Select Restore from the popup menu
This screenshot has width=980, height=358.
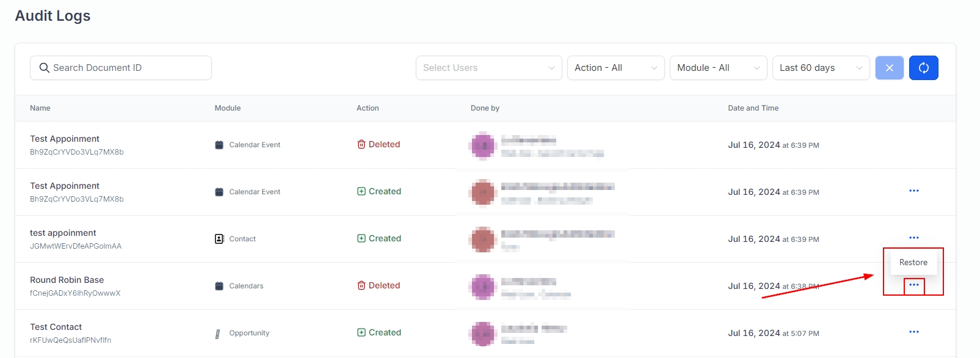point(913,262)
